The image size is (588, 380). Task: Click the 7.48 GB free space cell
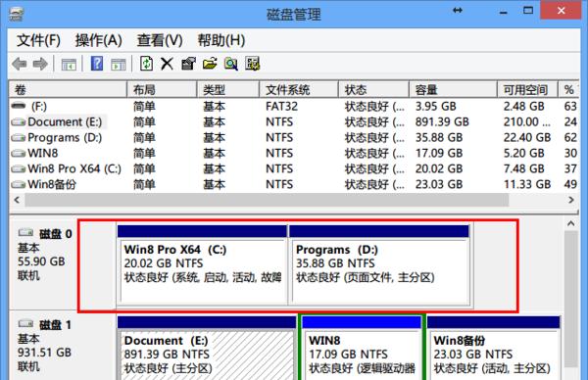(523, 169)
